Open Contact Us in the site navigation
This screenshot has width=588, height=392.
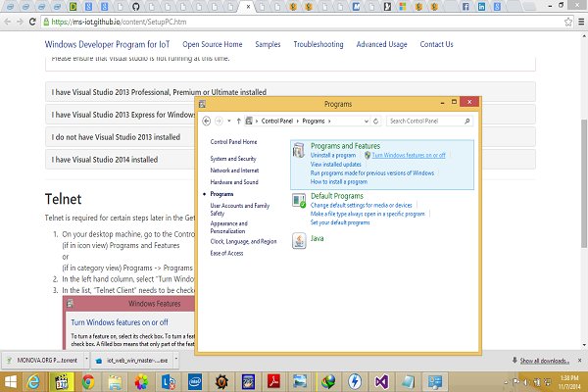click(436, 44)
